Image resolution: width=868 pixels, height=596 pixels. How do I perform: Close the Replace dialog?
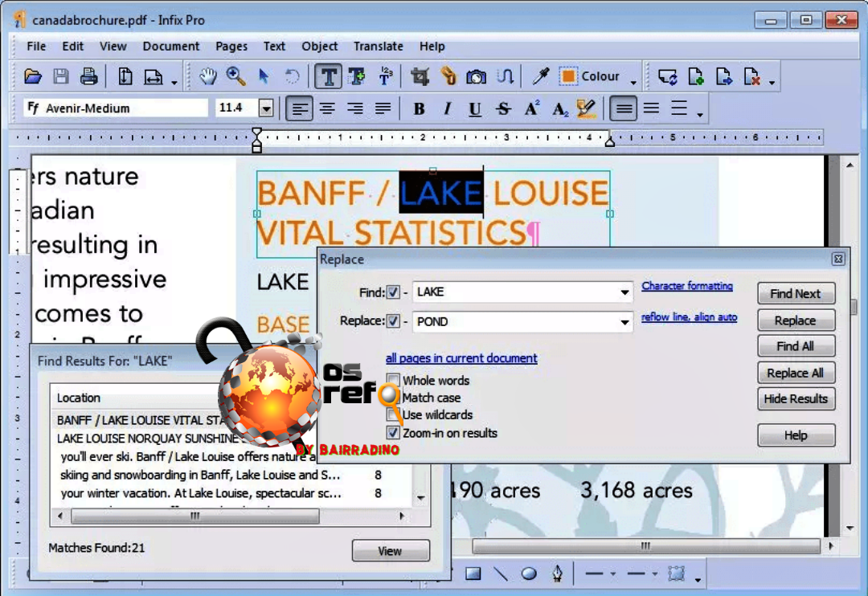coord(838,259)
